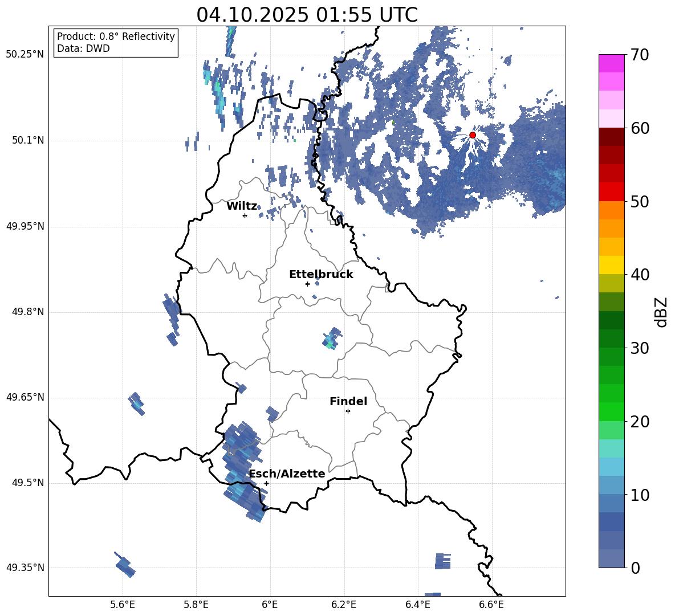
Task: Click the red radar site marker
Action: click(x=472, y=135)
